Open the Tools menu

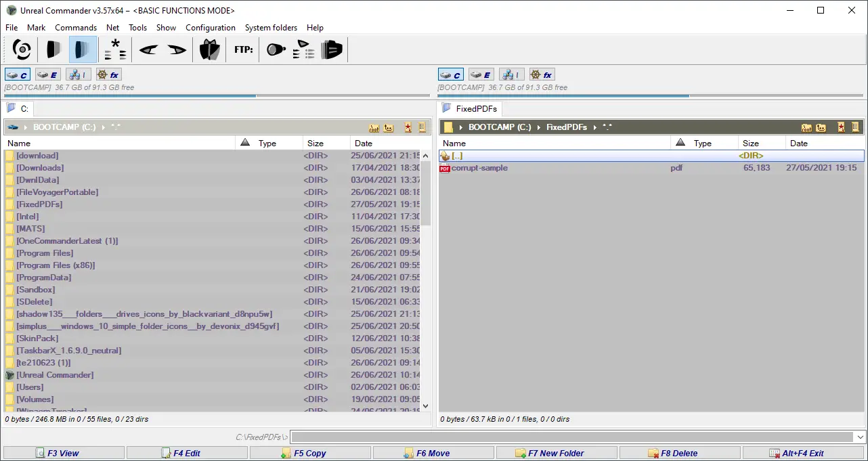[x=138, y=28]
